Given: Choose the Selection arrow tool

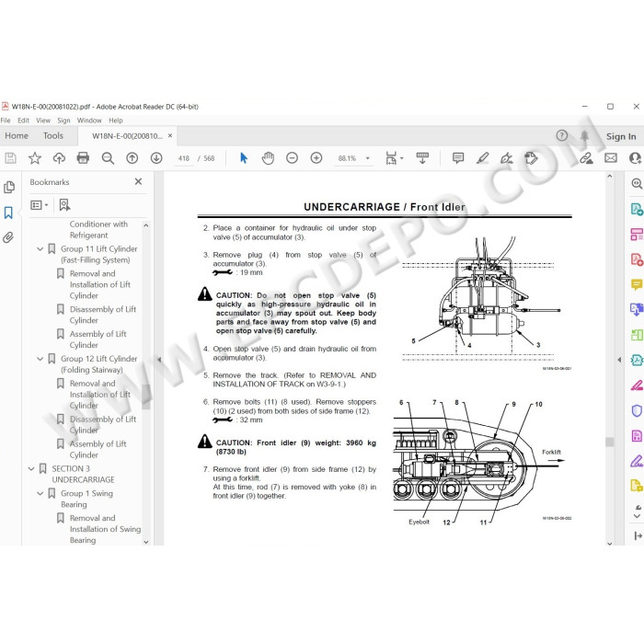Looking at the screenshot, I should pos(244,158).
